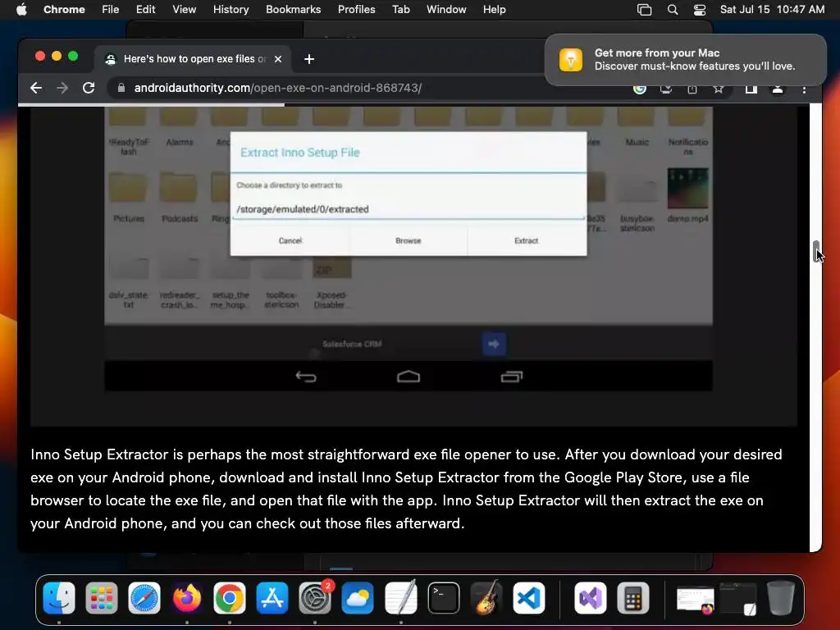Open the Trash from the Dock

pyautogui.click(x=781, y=598)
